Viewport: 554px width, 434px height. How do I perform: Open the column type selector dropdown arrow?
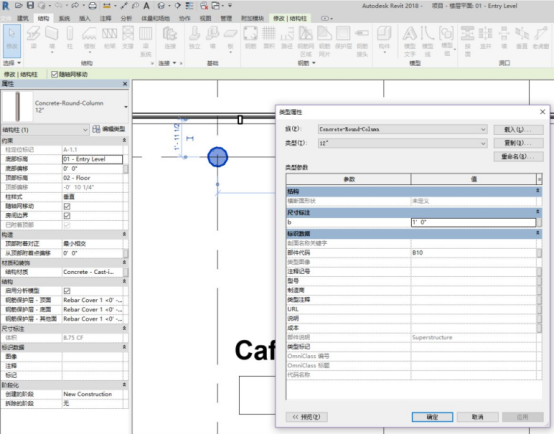click(x=126, y=107)
